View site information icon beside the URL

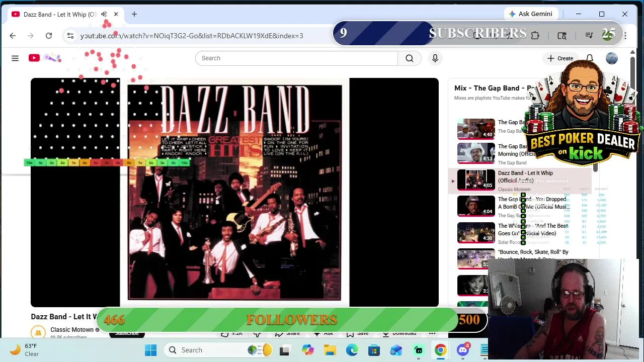point(70,36)
